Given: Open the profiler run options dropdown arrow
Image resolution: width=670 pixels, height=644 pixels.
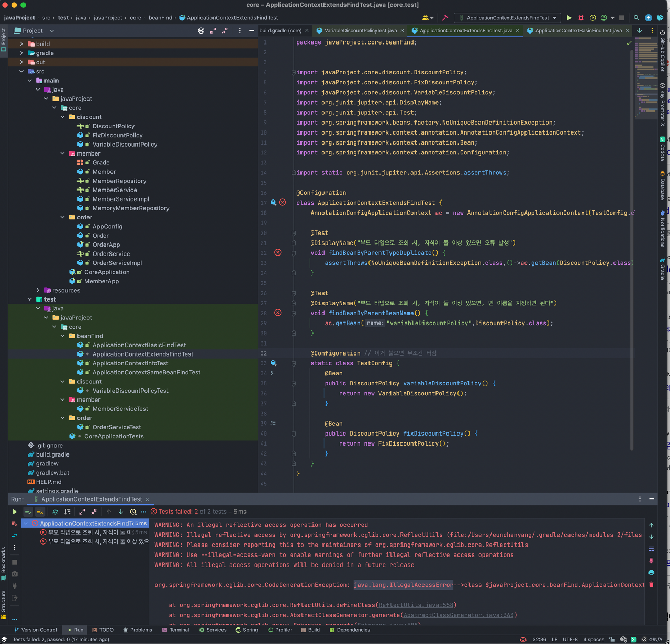Looking at the screenshot, I should click(x=612, y=18).
